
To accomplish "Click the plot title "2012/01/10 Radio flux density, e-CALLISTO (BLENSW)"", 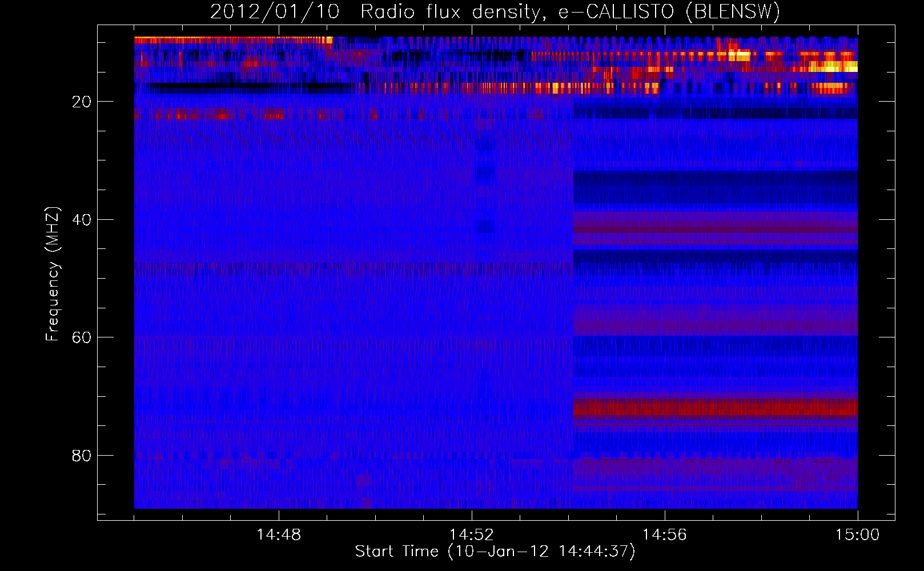I will click(x=495, y=12).
